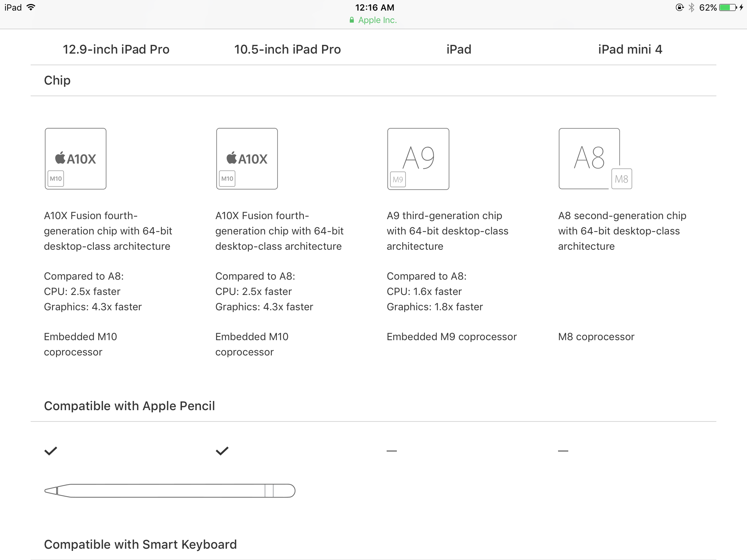Screen dimensions: 747x560
Task: Click the Apple Pencil checkmark for 12.9-inch iPad Pro
Action: pos(51,451)
